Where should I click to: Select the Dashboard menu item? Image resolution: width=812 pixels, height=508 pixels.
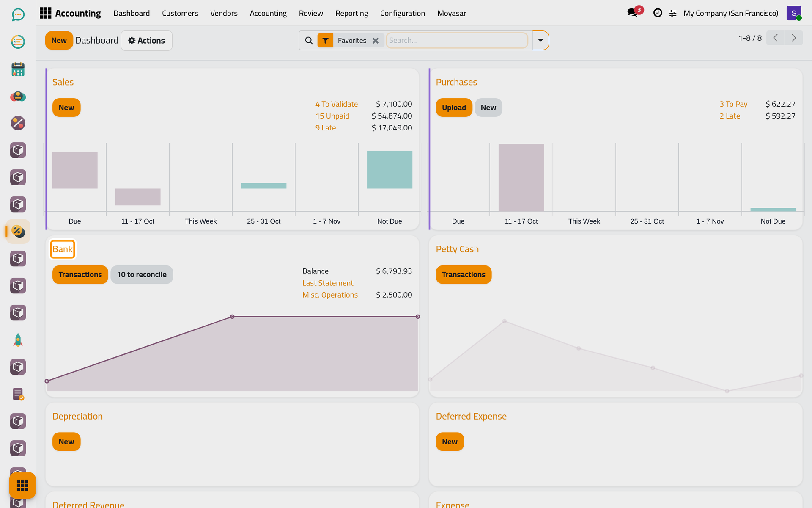tap(132, 13)
